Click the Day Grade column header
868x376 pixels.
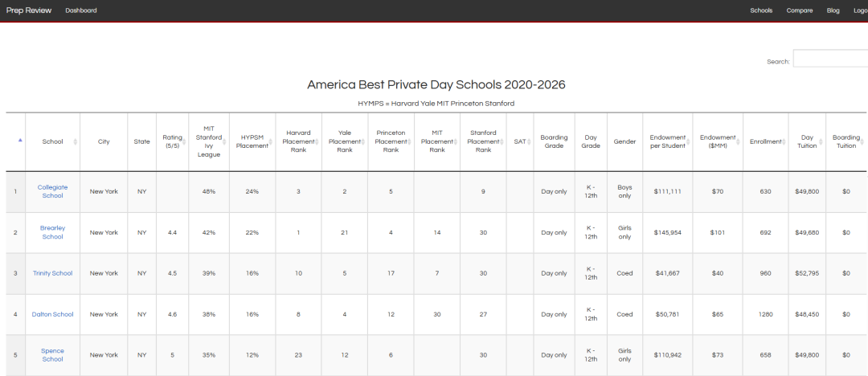point(591,141)
